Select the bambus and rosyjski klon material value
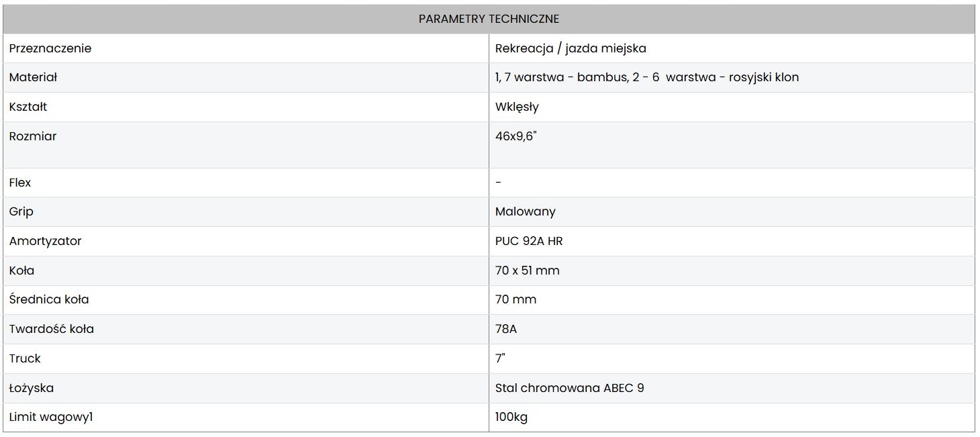Image resolution: width=980 pixels, height=437 pixels. 647,77
